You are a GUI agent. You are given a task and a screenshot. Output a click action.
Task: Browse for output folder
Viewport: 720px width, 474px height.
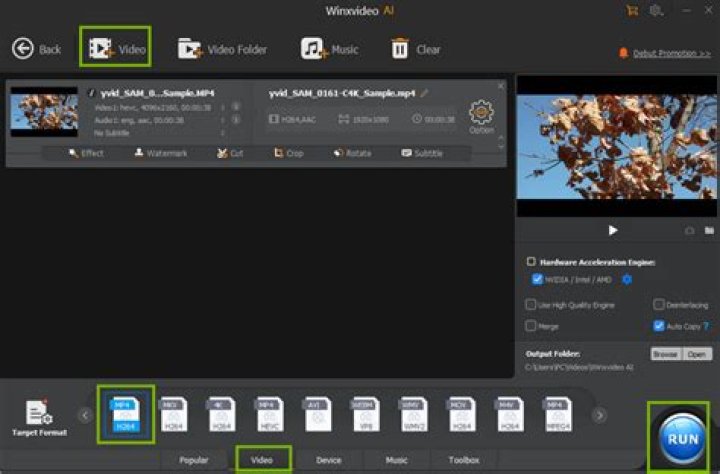(666, 354)
